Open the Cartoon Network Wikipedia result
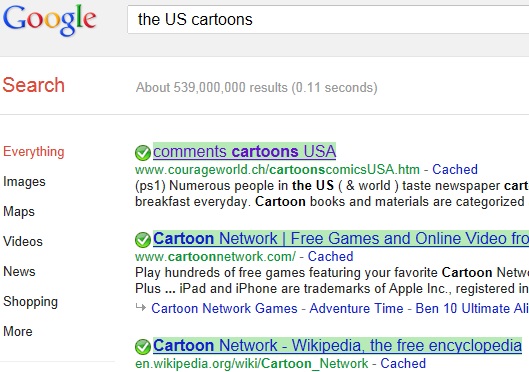Image resolution: width=529 pixels, height=372 pixels. (337, 345)
